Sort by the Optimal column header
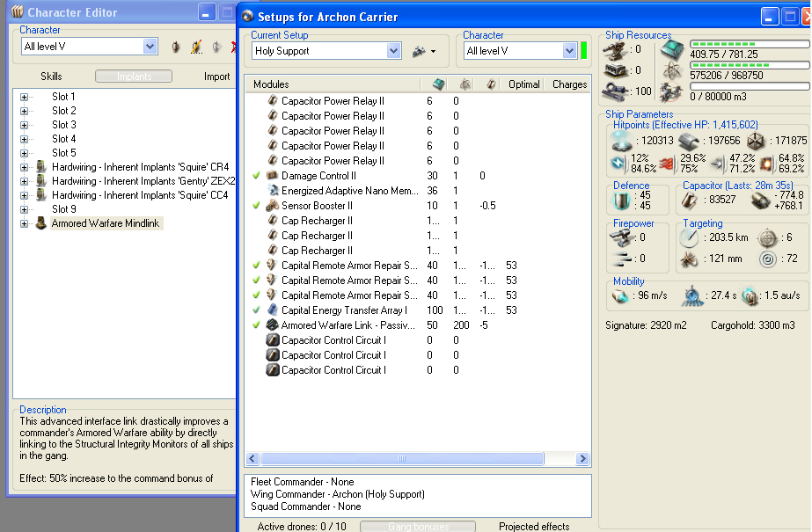This screenshot has height=532, width=812. coord(523,84)
